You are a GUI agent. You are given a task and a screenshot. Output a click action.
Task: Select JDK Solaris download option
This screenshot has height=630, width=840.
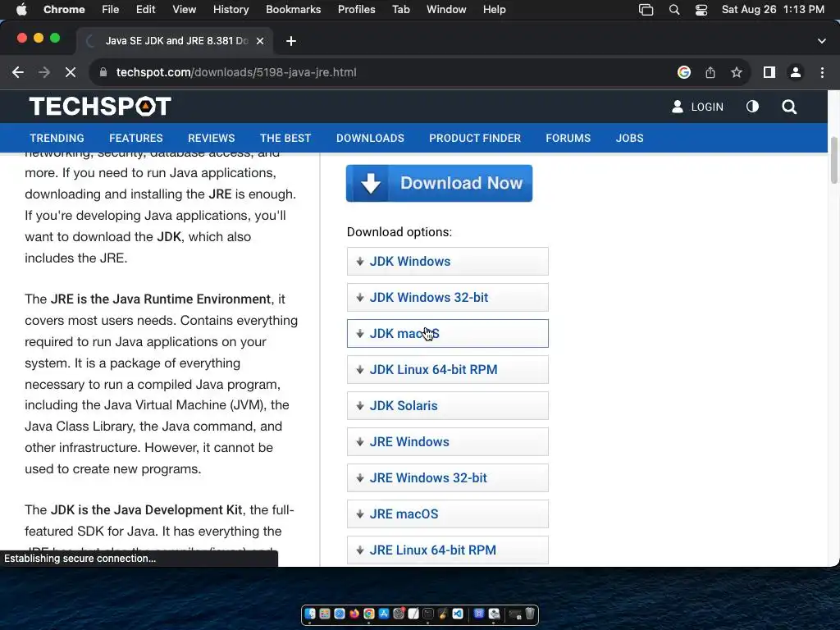pyautogui.click(x=447, y=405)
